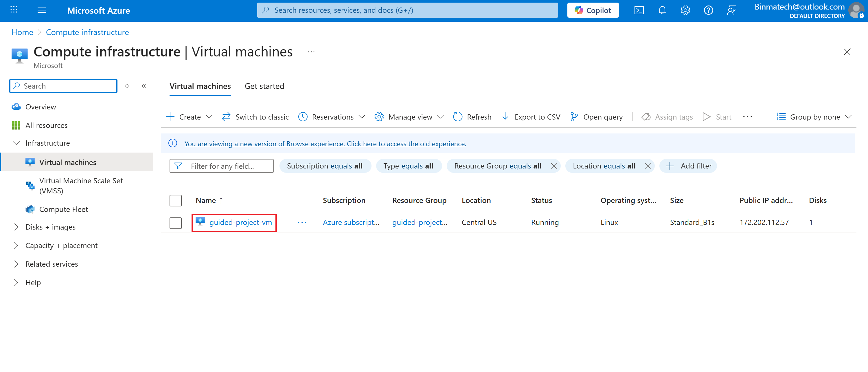Remove the Location equals all filter
Viewport: 868px width, 372px height.
(x=647, y=166)
